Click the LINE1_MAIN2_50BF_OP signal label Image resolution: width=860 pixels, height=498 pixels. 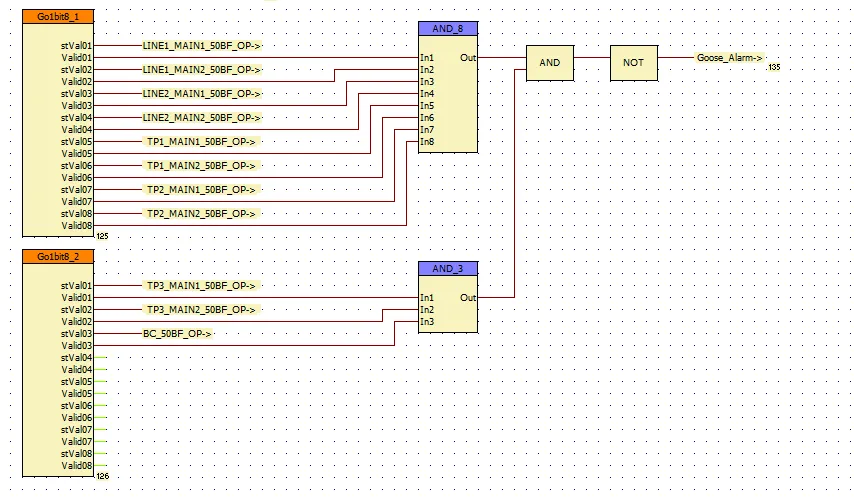(202, 70)
